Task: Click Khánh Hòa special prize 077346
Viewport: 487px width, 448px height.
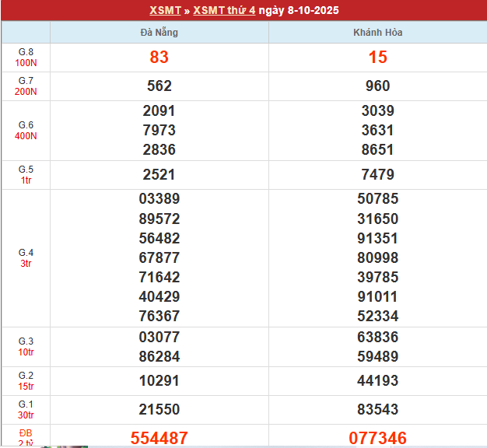Action: [x=377, y=438]
